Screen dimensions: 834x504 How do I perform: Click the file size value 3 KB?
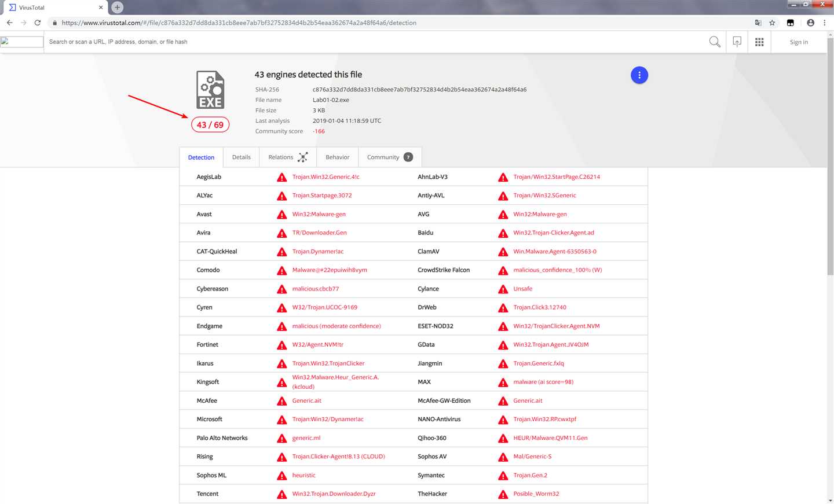click(x=319, y=111)
